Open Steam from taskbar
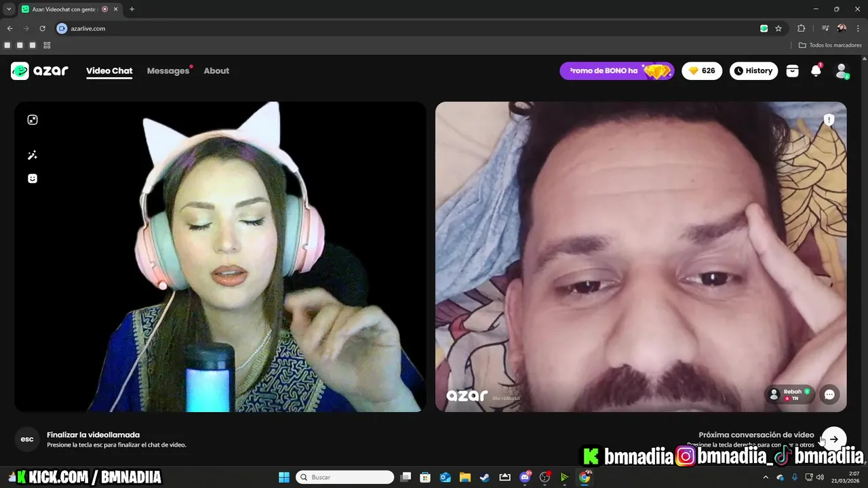868x488 pixels. [x=485, y=477]
